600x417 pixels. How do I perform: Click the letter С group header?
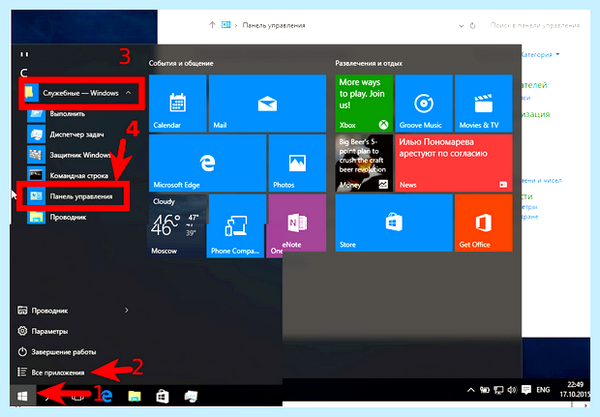tap(24, 73)
